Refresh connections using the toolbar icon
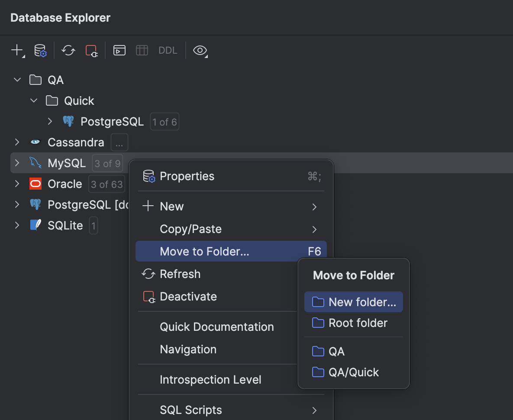 tap(68, 50)
